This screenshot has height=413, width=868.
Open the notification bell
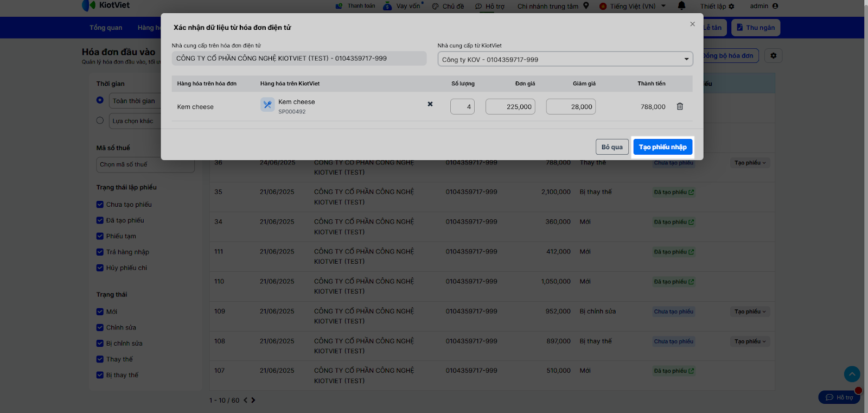[682, 6]
